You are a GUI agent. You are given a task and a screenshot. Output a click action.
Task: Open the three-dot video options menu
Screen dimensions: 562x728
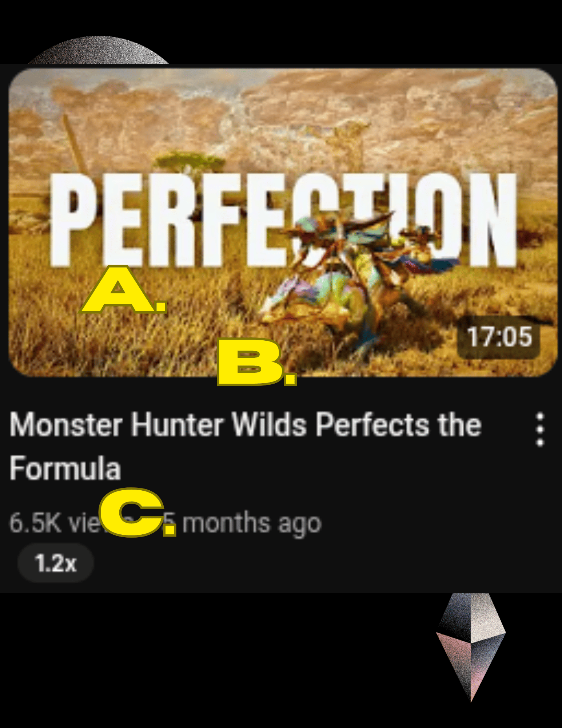point(540,430)
